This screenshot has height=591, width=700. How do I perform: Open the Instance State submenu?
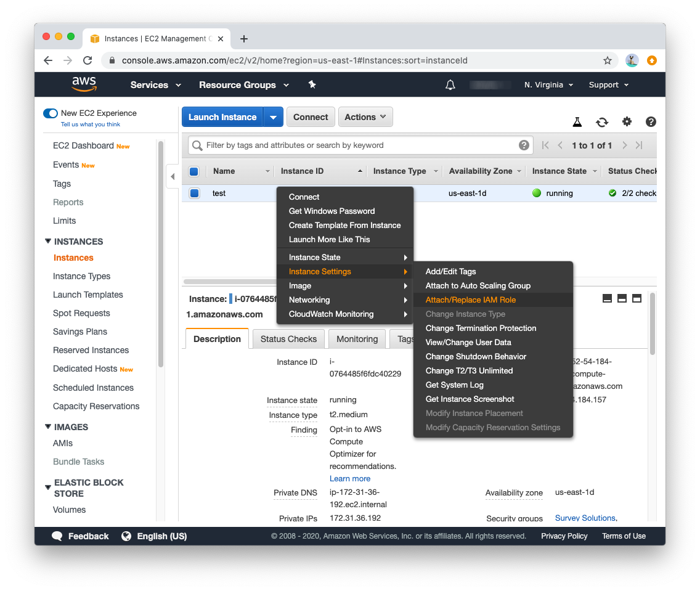[x=345, y=258]
